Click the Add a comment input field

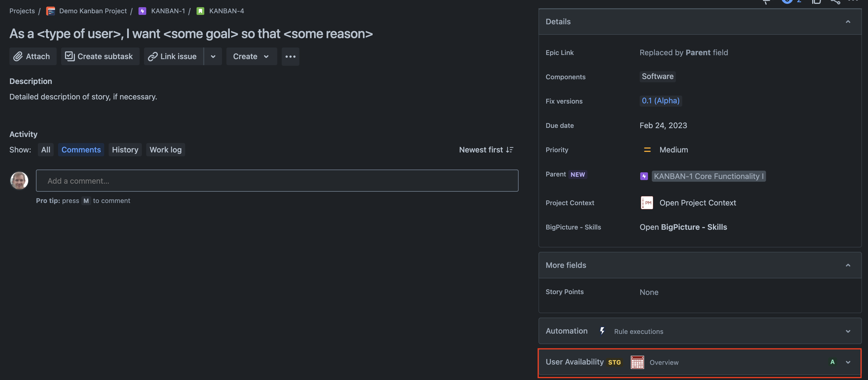coord(276,180)
